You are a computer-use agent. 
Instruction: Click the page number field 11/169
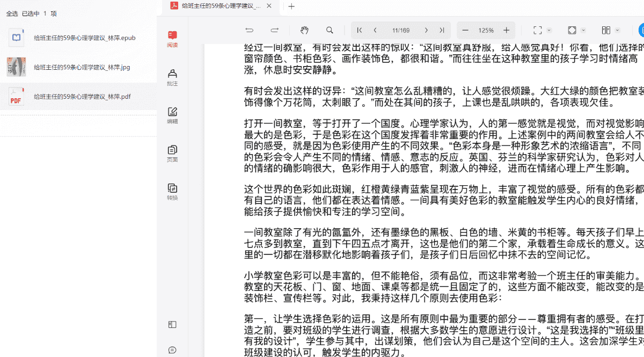click(x=400, y=31)
